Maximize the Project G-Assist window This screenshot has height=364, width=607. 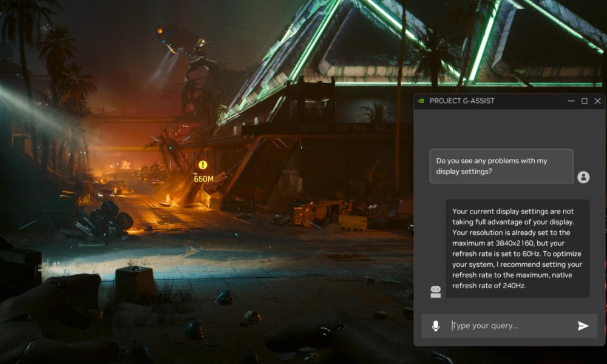[585, 101]
